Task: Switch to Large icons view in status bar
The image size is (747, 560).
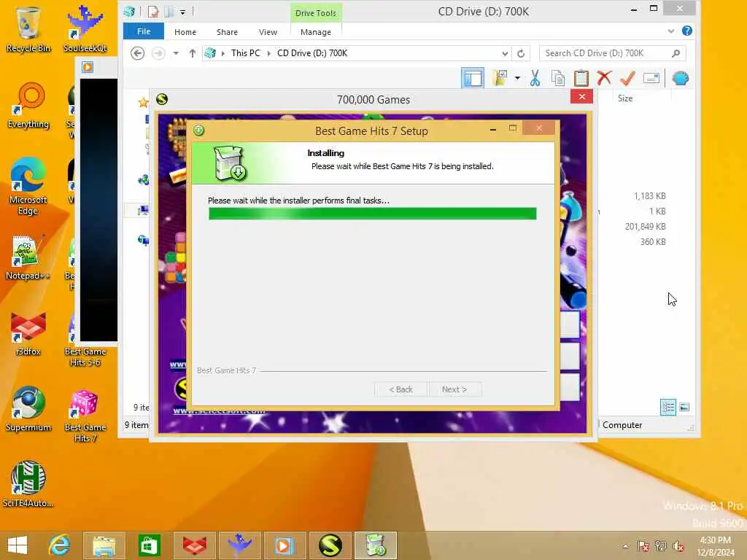Action: click(684, 407)
